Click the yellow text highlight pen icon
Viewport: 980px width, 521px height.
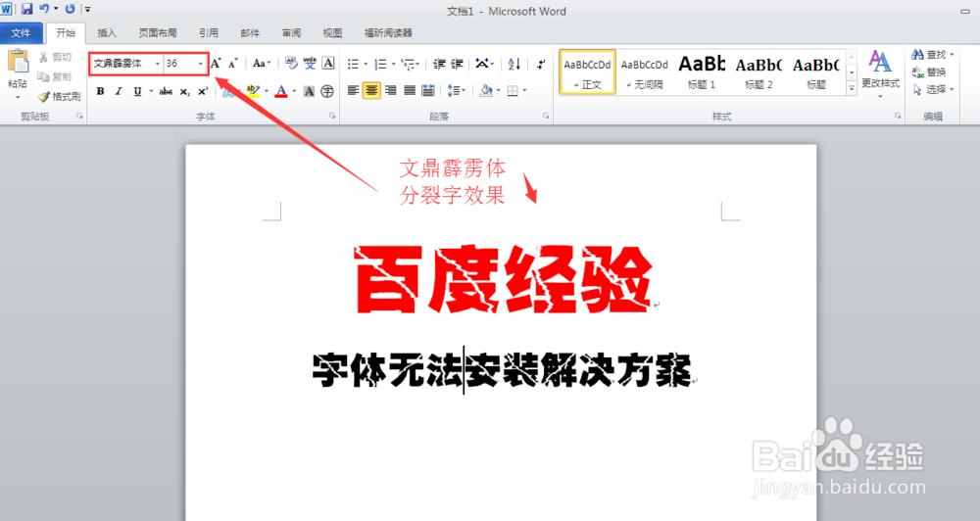pyautogui.click(x=253, y=91)
